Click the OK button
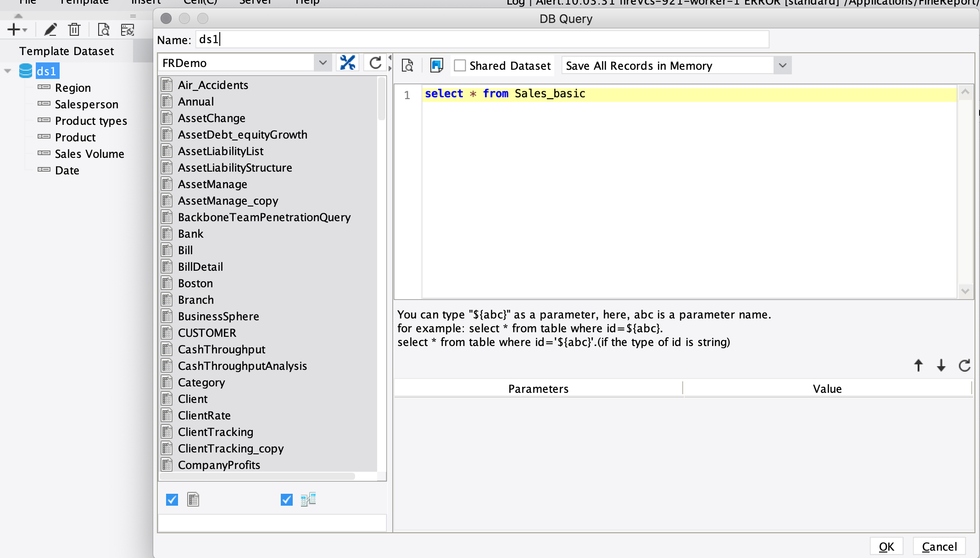980x558 pixels. point(886,547)
